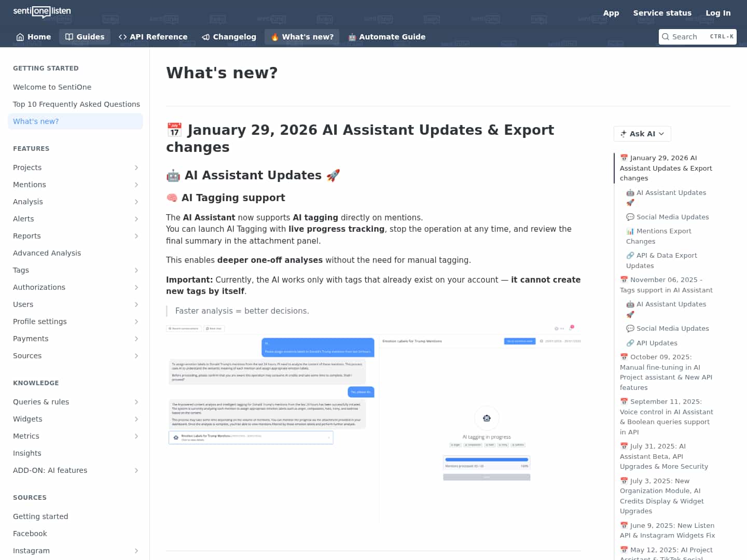Expand the Queries & rules section
This screenshot has width=747, height=560.
[x=136, y=402]
